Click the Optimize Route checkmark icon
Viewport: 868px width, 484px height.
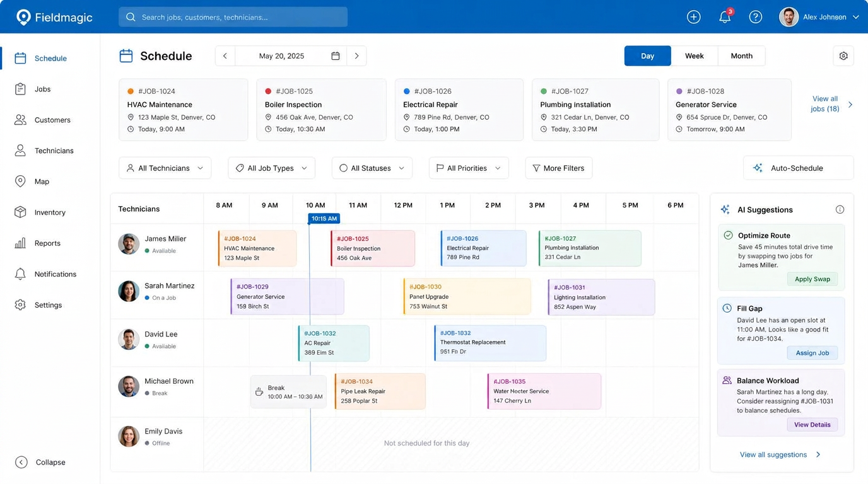(x=728, y=235)
